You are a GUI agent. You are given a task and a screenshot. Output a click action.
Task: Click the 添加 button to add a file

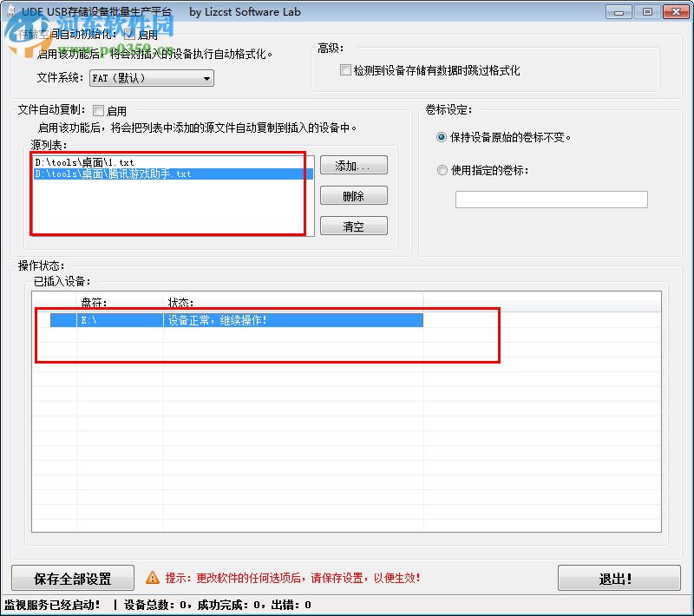click(x=353, y=165)
